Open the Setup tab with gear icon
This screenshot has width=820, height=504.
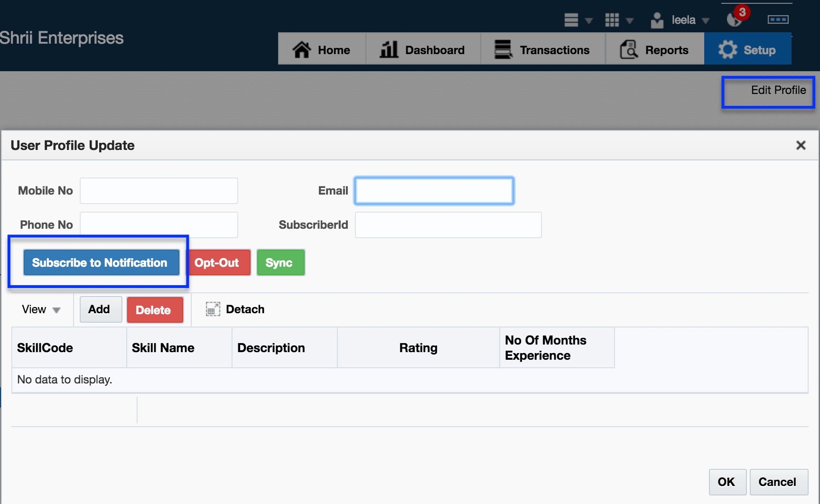747,50
